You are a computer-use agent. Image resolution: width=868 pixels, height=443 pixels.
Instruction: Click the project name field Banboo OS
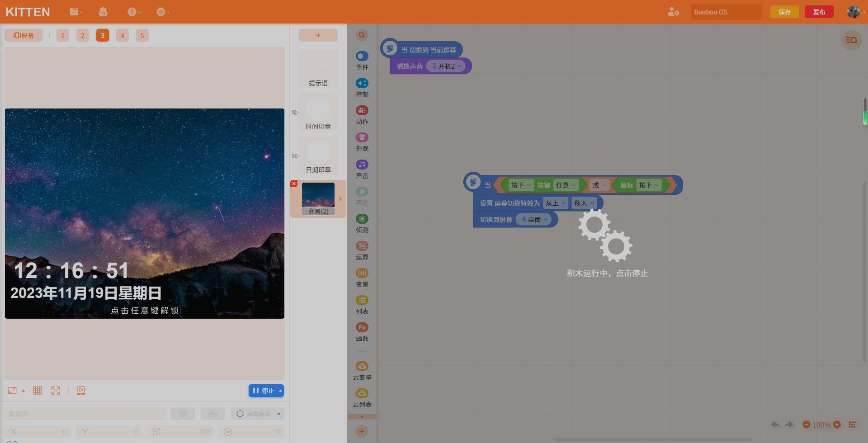pyautogui.click(x=726, y=12)
